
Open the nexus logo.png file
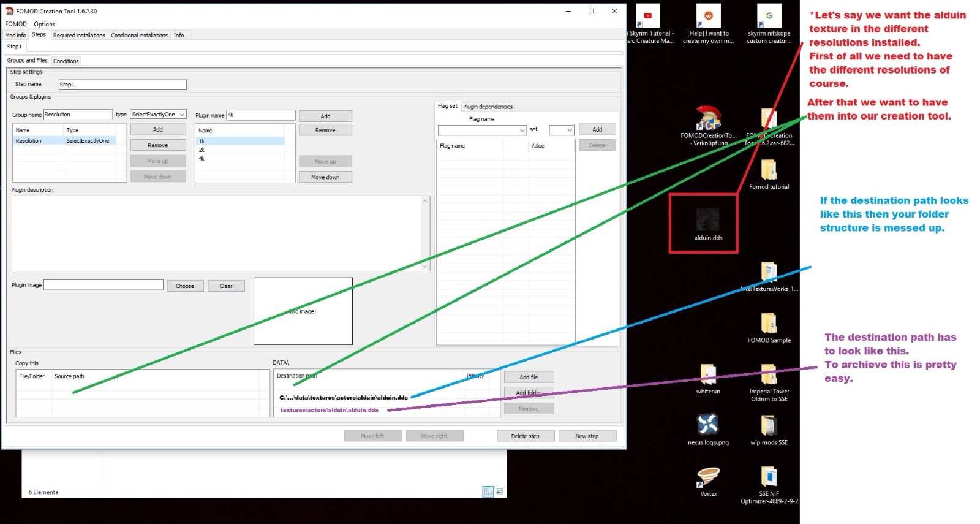pyautogui.click(x=708, y=425)
